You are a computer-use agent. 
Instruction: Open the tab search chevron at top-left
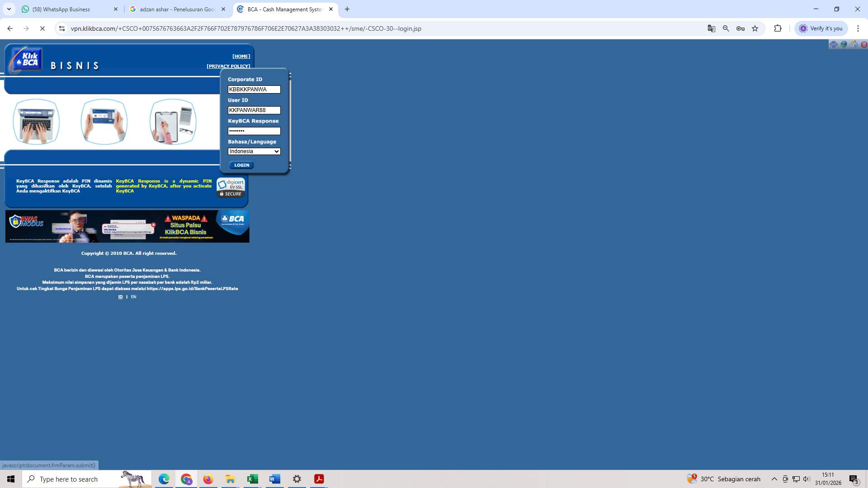9,9
